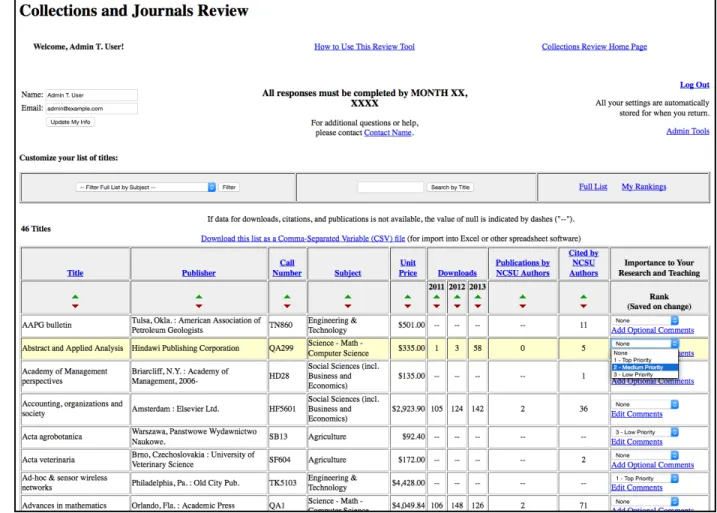Click Unit Price column header link
The height and width of the screenshot is (513, 717).
click(x=407, y=268)
